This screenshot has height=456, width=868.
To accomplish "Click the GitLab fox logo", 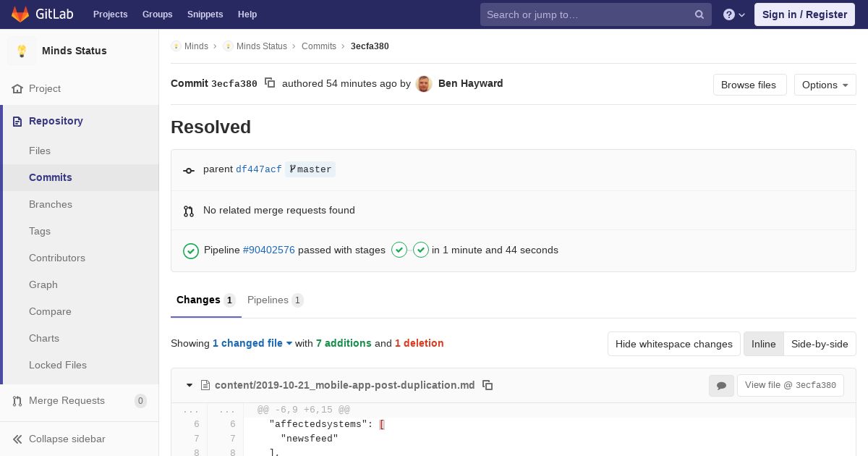I will (x=20, y=14).
